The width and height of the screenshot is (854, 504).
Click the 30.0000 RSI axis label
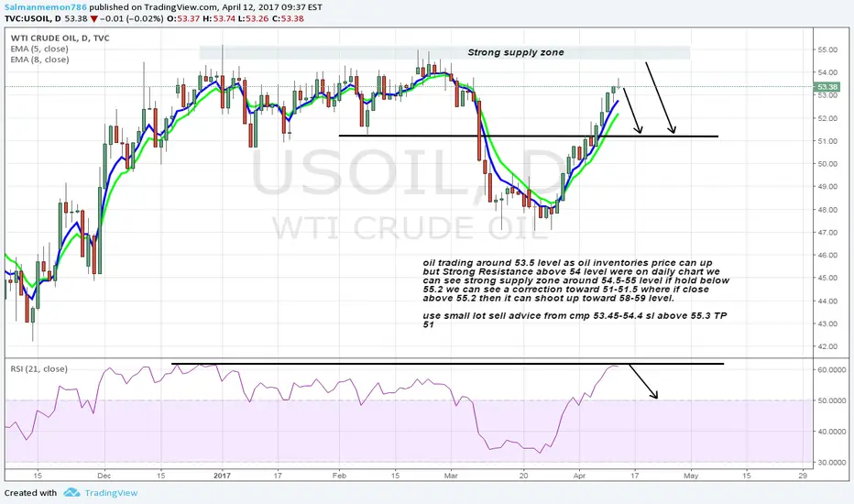(831, 463)
